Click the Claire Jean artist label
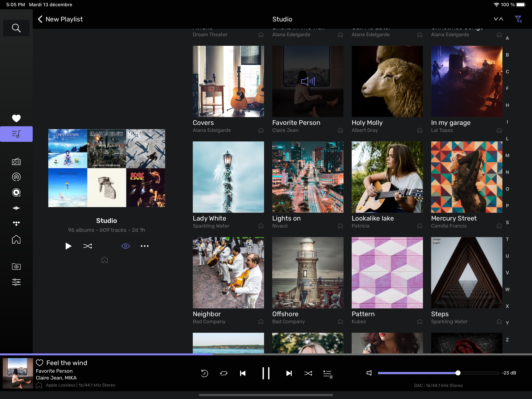This screenshot has width=532, height=399. pyautogui.click(x=285, y=130)
